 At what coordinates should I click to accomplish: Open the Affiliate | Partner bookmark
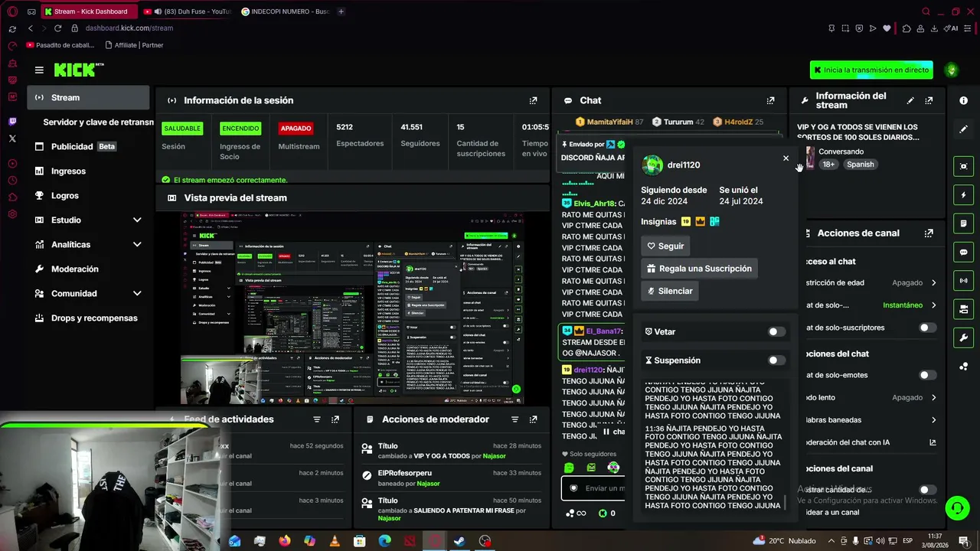click(x=134, y=45)
